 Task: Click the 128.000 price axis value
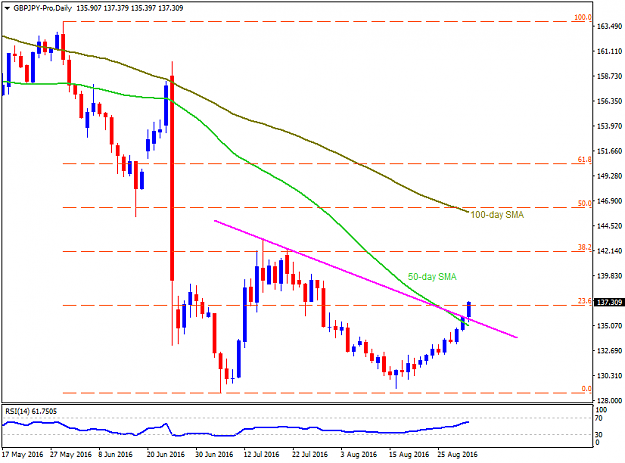point(609,400)
